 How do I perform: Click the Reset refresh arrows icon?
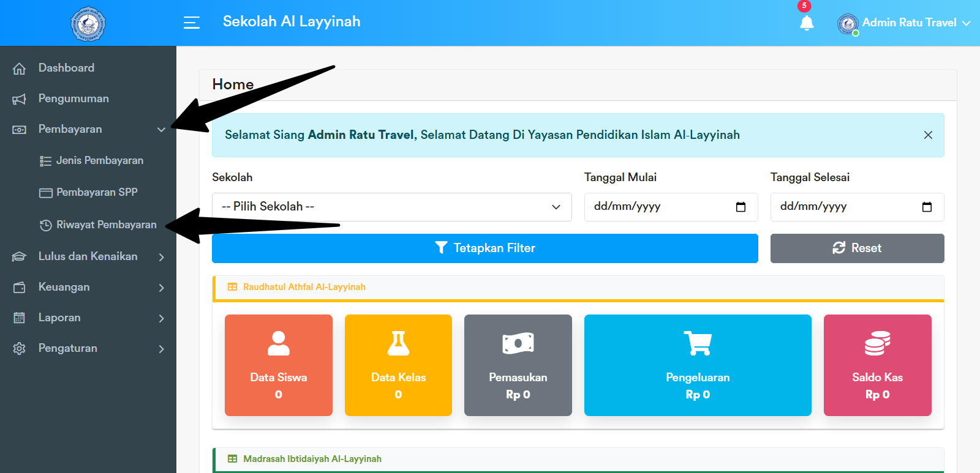coord(839,248)
